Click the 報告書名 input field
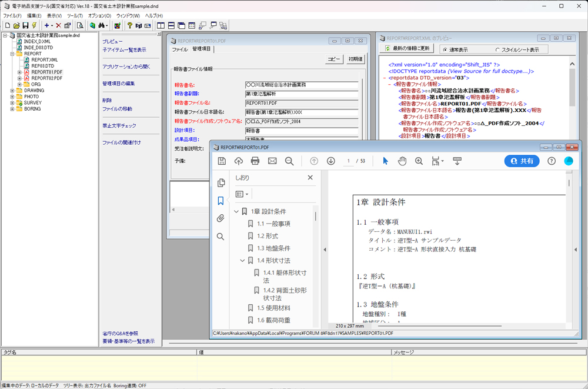The height and width of the screenshot is (389, 588). tap(302, 85)
